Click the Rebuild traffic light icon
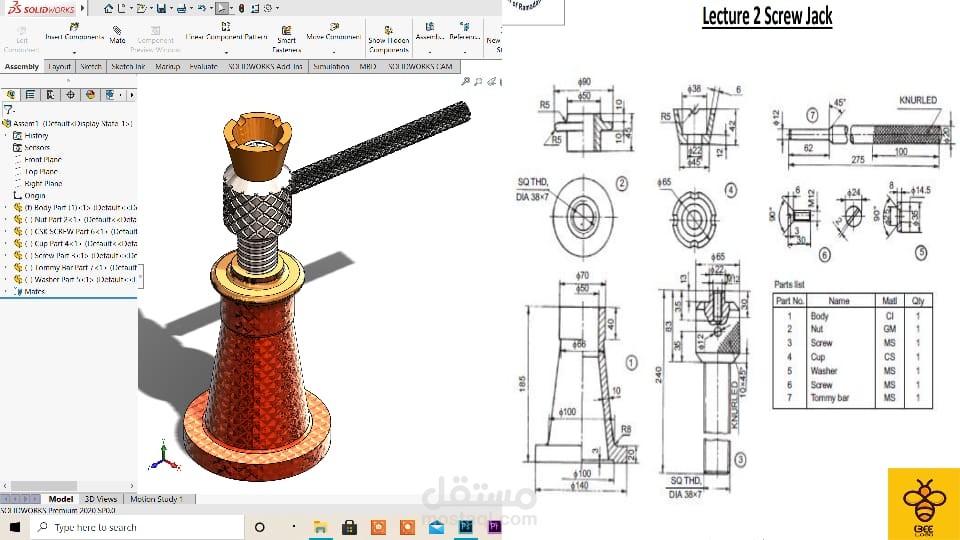 [241, 8]
